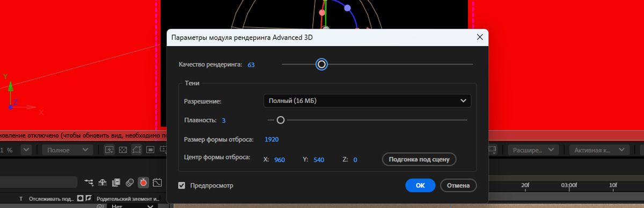This screenshot has height=208, width=644.
Task: Open the Полное resolution dropdown in viewer
Action: (x=67, y=150)
